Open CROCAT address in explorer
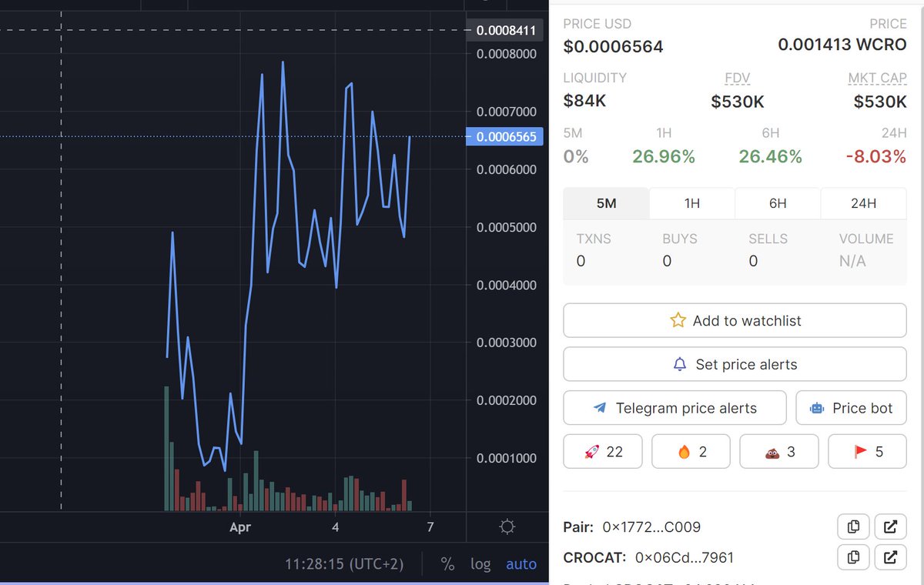 (x=890, y=557)
